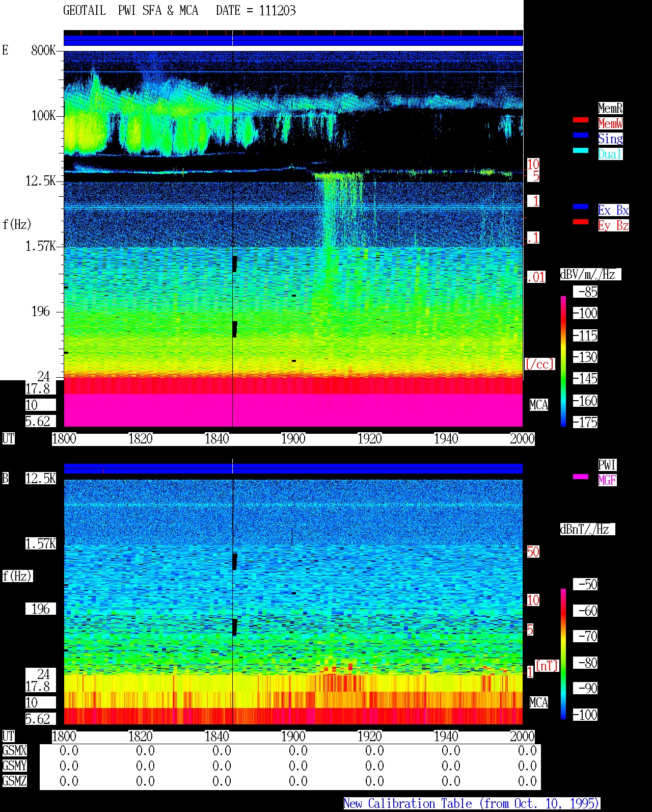The height and width of the screenshot is (812, 652).
Task: Click the 1900 UT tick under E panel
Action: (x=293, y=439)
